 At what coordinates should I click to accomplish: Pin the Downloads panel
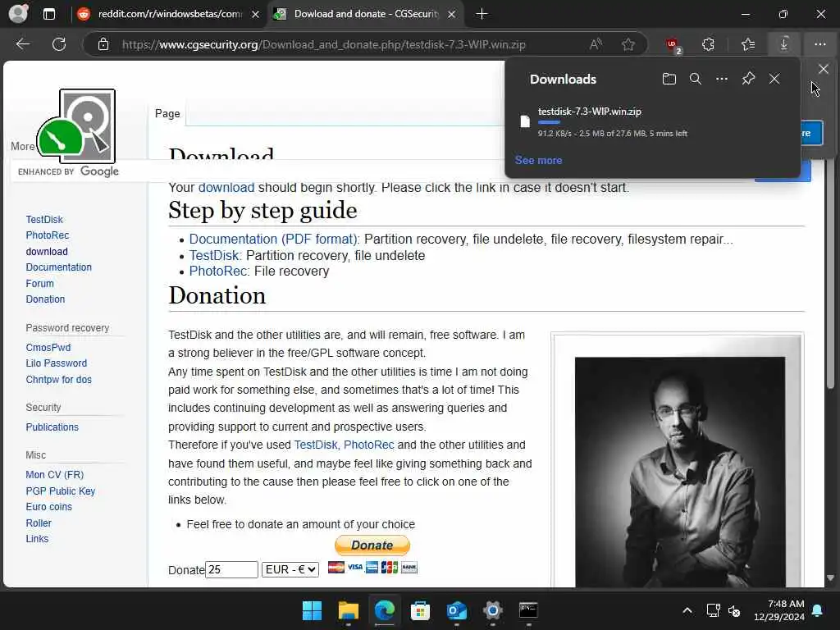point(748,79)
